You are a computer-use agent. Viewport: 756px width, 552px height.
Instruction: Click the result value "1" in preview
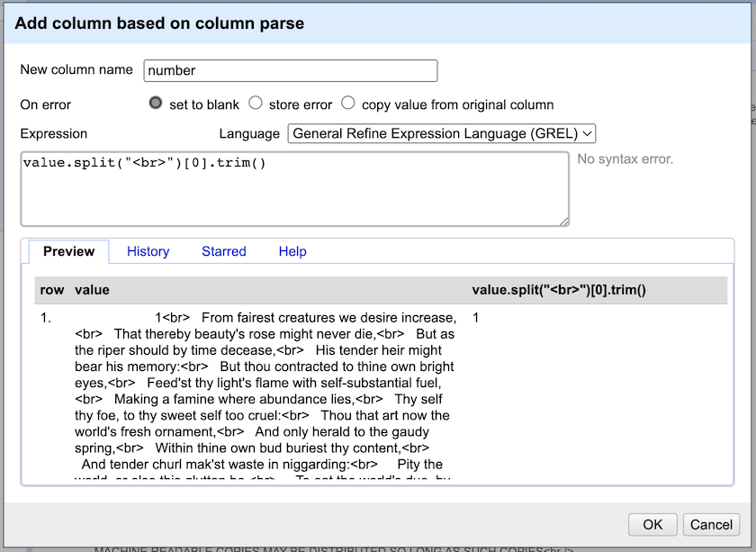coord(476,318)
